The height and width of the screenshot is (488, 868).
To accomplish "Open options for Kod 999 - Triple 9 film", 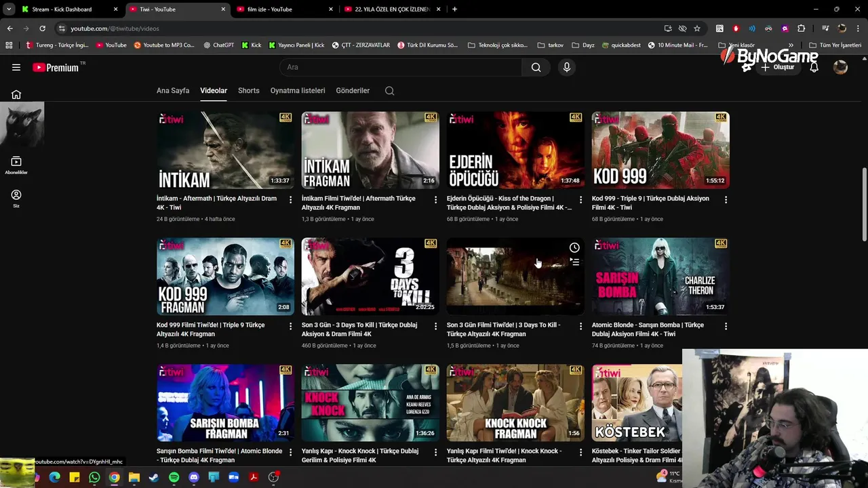I will pos(726,200).
